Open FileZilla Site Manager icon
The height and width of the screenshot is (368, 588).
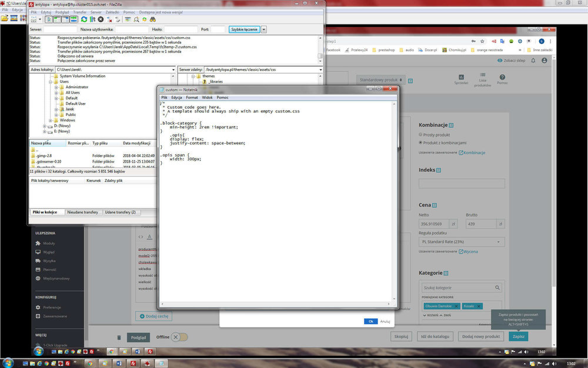coord(34,19)
